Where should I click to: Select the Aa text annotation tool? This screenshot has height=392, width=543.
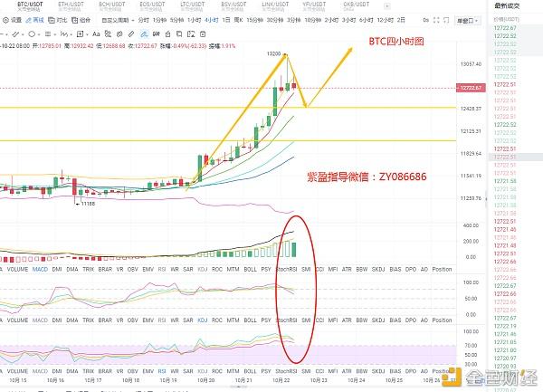(x=96, y=33)
